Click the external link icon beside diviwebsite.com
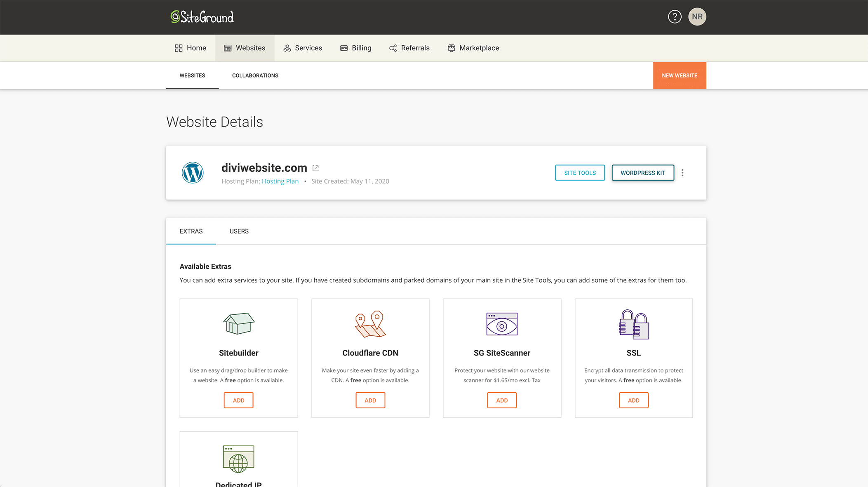This screenshot has width=868, height=487. pos(315,168)
